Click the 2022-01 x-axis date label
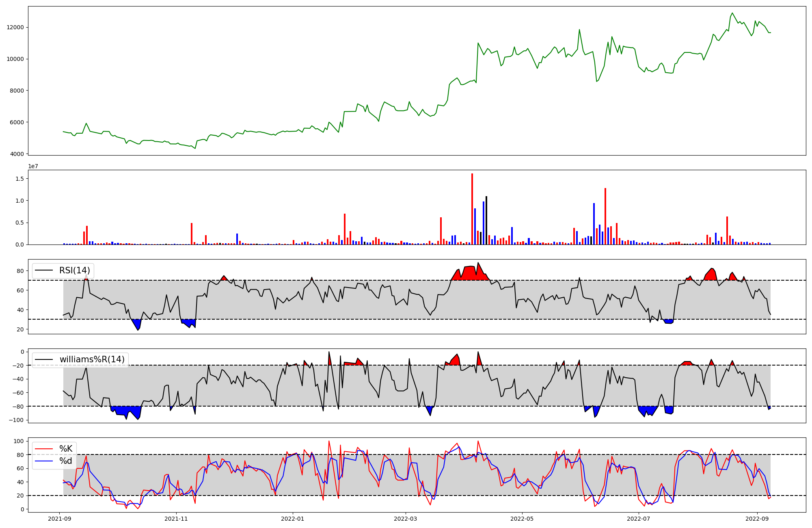Viewport: 812px width, 528px height. (x=293, y=519)
